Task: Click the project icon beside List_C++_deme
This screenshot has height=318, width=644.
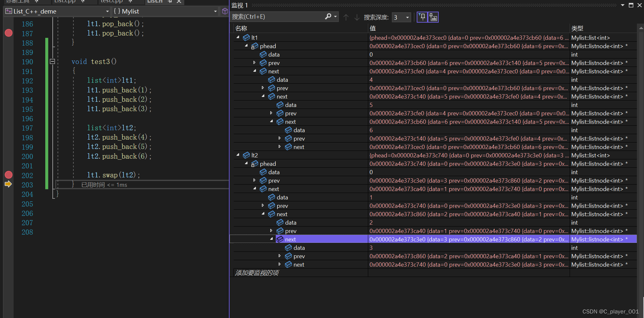Action: tap(9, 11)
